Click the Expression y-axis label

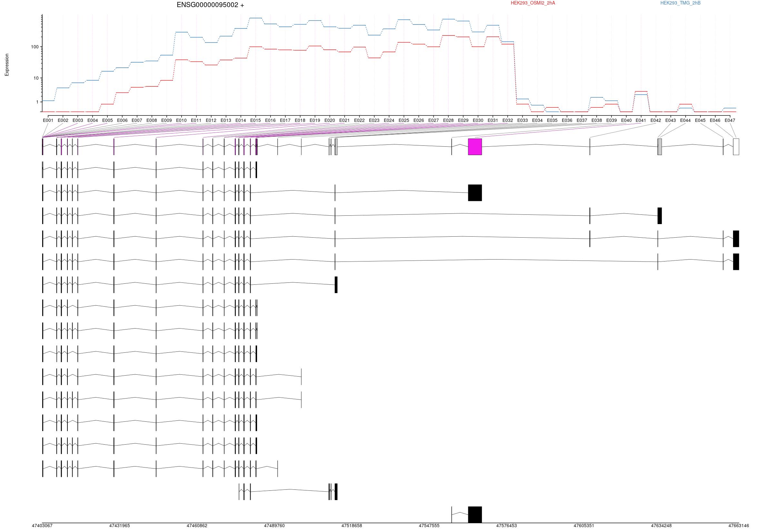click(x=7, y=65)
